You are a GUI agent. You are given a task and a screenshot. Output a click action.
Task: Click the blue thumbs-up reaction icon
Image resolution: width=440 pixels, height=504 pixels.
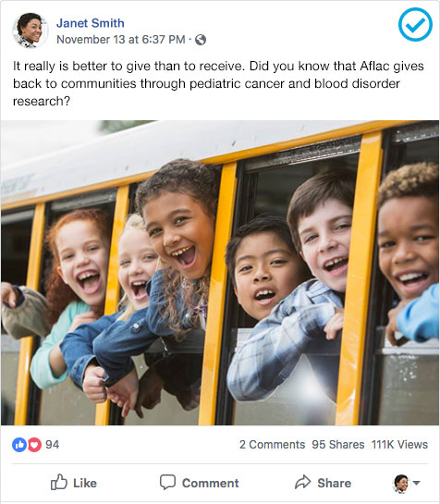pyautogui.click(x=19, y=445)
